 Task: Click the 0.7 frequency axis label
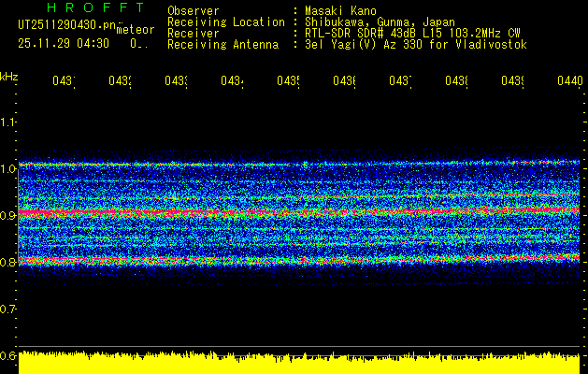pos(8,309)
